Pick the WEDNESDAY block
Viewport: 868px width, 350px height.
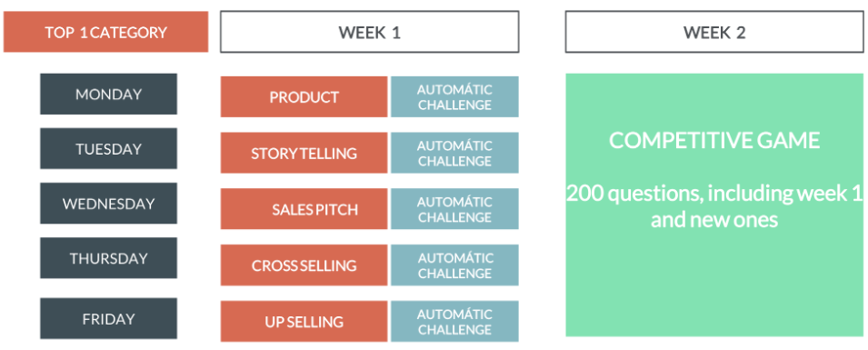(x=108, y=204)
